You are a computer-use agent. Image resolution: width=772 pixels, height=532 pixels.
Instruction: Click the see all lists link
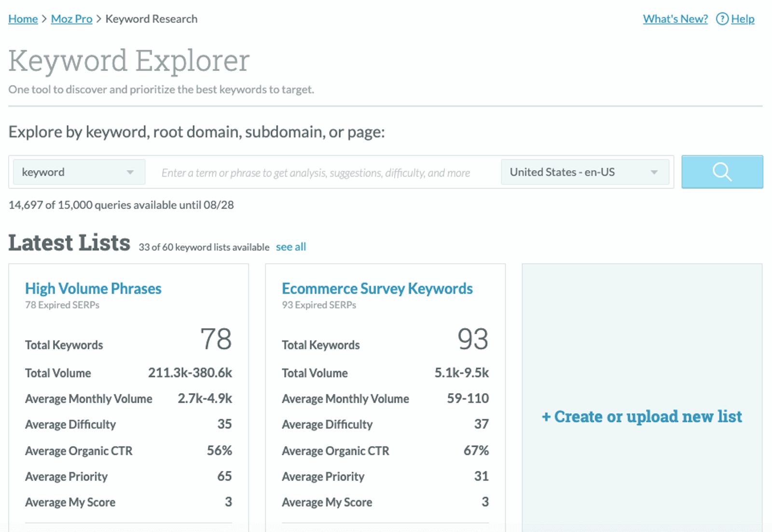[x=290, y=246]
